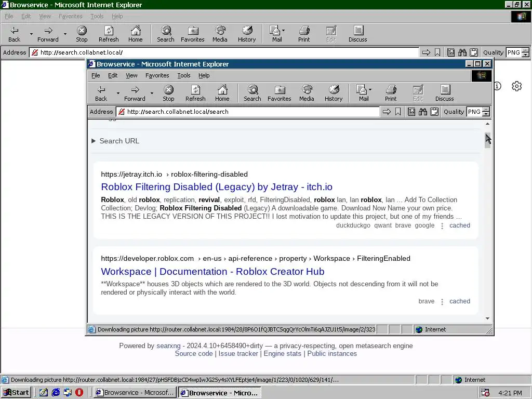Click the binoculars find icon in inner window

tap(423, 112)
